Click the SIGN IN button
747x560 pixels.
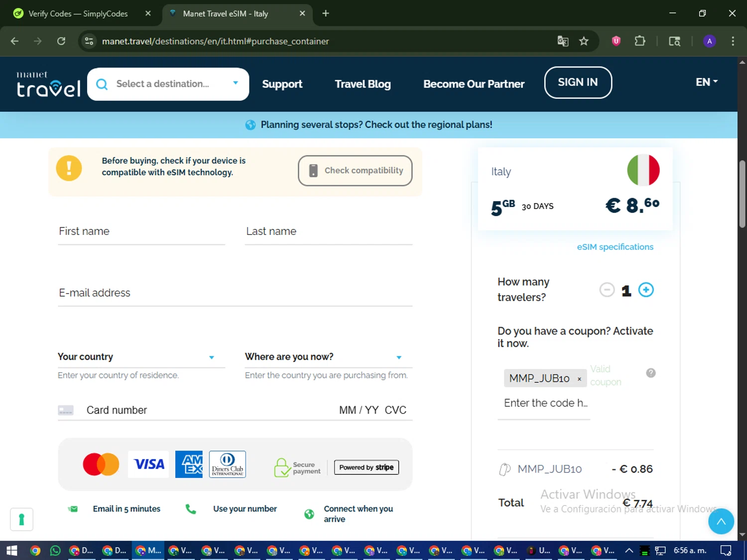578,82
